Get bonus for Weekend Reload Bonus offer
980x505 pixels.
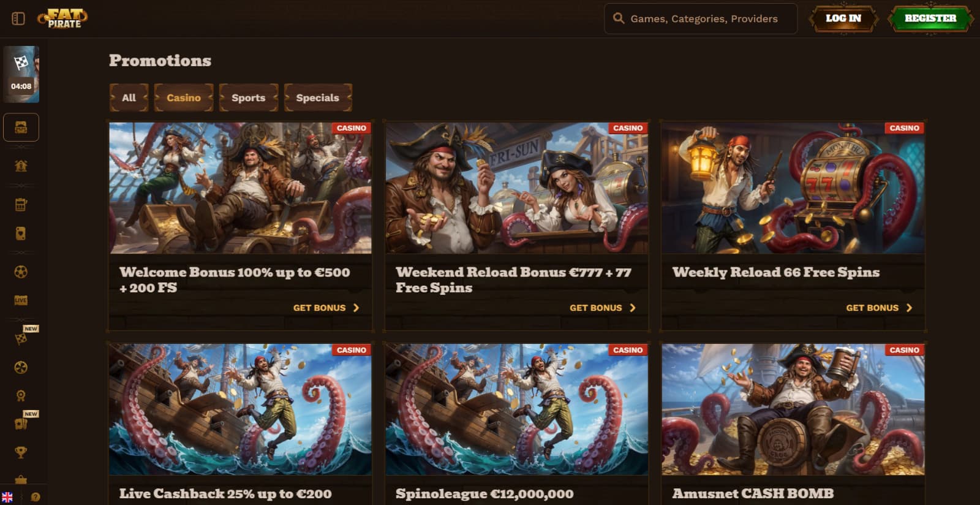click(603, 308)
